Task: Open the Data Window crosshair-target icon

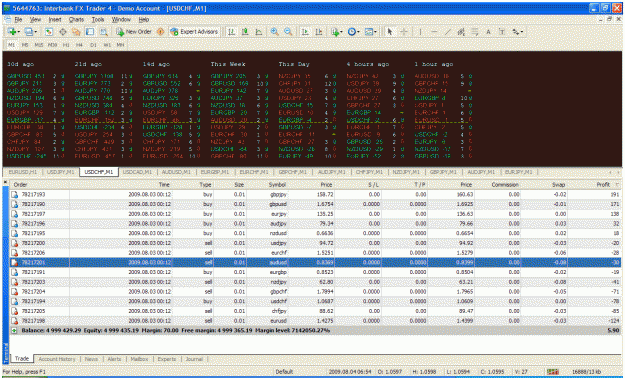Action: [63, 32]
